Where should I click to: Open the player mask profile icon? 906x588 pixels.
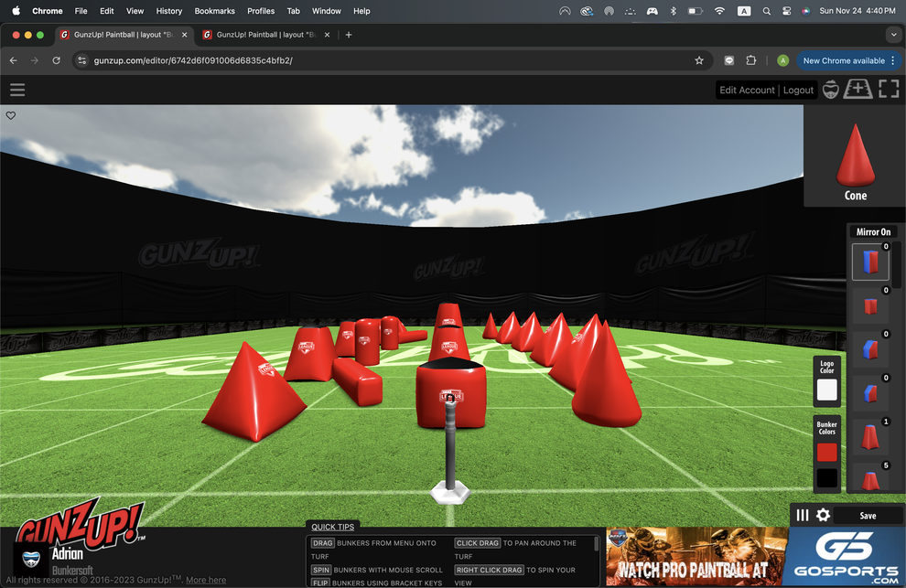point(830,90)
